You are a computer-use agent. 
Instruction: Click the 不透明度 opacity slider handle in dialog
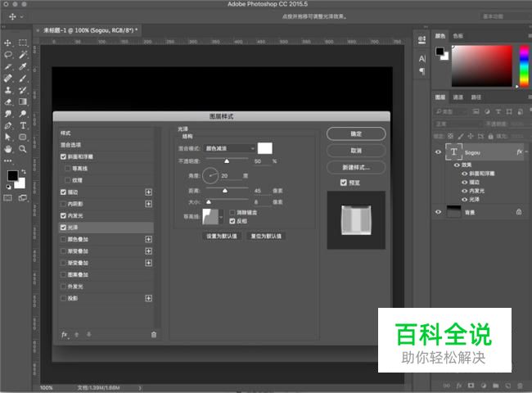click(x=227, y=161)
